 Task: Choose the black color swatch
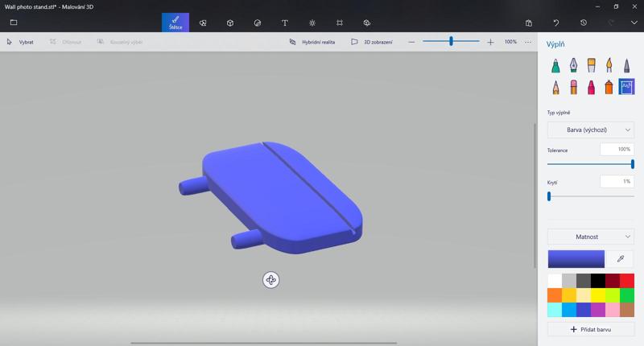click(x=598, y=281)
